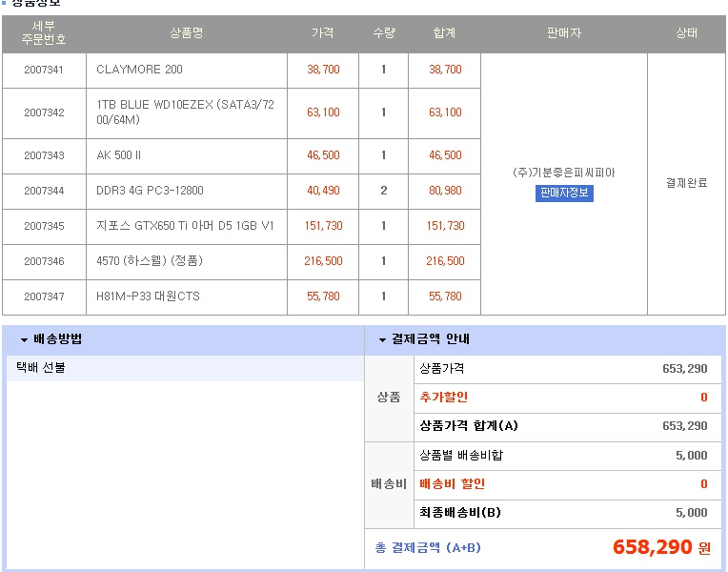This screenshot has width=728, height=572.
Task: Click quantity 2 in DDR3 row
Action: pyautogui.click(x=383, y=191)
